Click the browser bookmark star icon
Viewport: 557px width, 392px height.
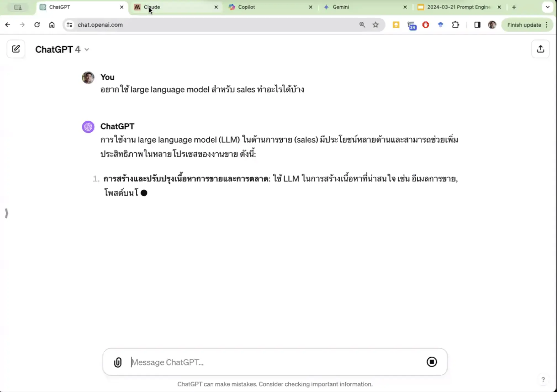tap(375, 25)
